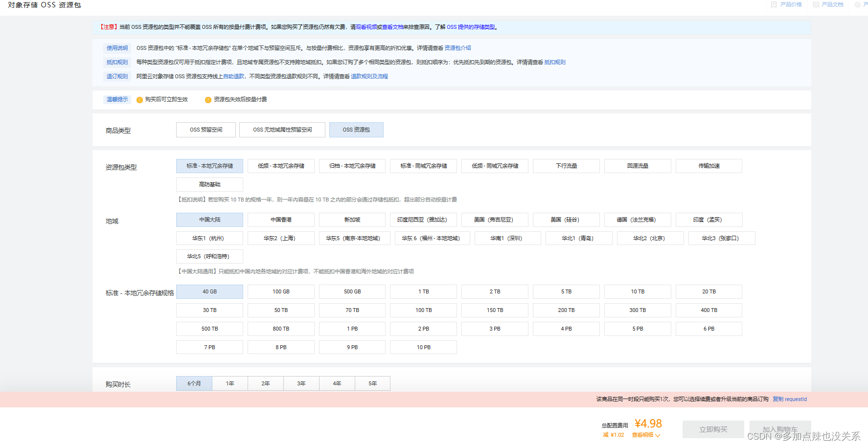Screen dimensions: 868x446
Task: Select the 500 TB storage size
Action: pyautogui.click(x=209, y=329)
